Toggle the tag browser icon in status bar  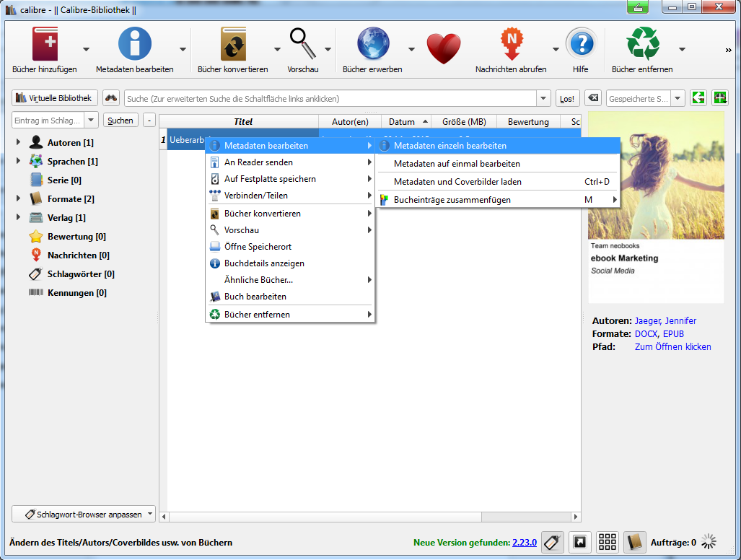click(x=553, y=542)
